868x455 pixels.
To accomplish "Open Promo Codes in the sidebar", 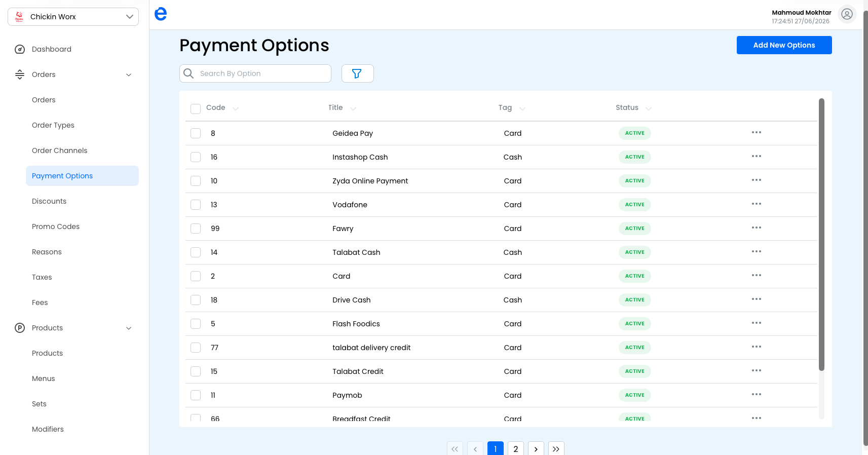I will coord(56,226).
